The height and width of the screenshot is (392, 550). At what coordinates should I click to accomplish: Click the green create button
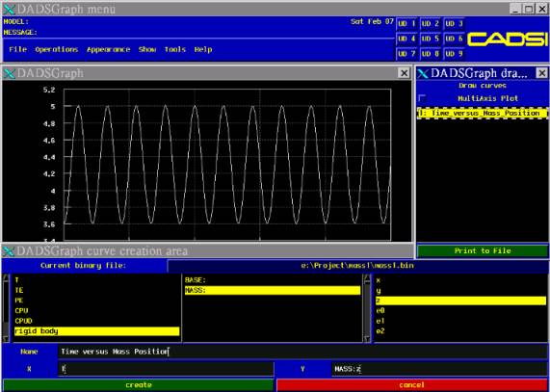click(x=139, y=385)
